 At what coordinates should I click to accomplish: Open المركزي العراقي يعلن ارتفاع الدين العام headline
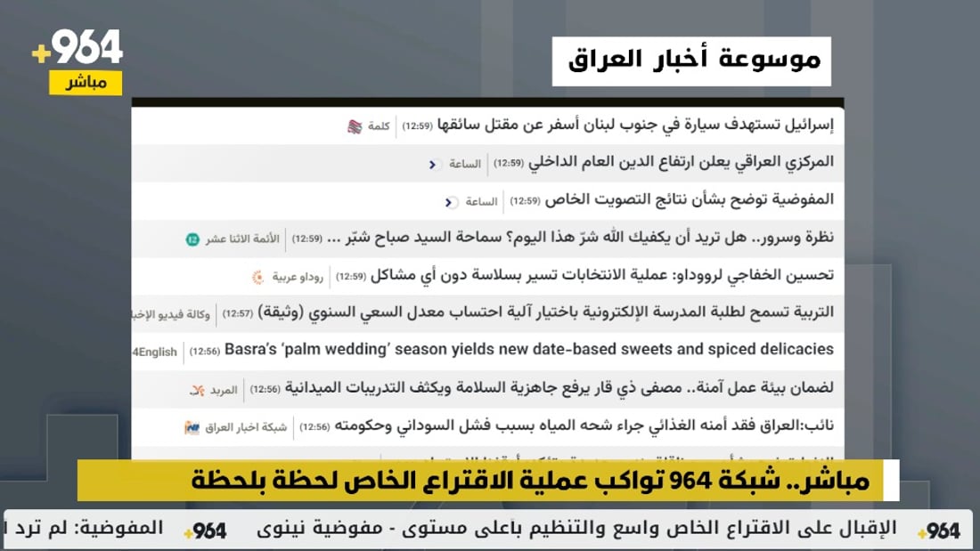click(682, 162)
